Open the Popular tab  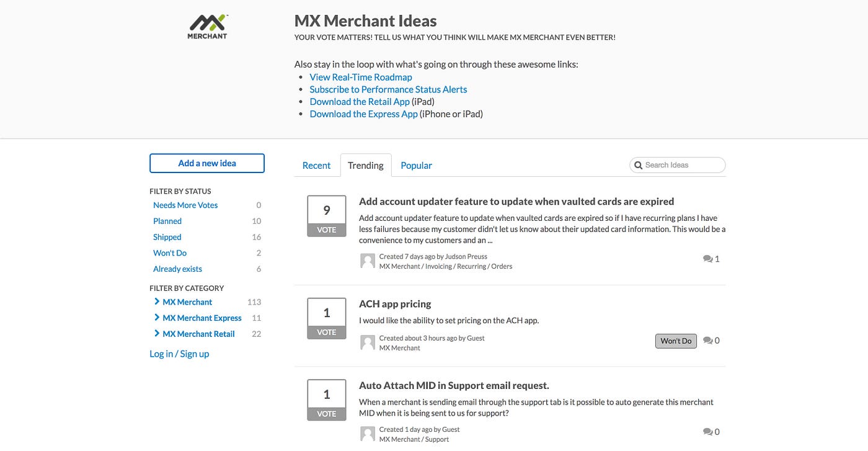(x=416, y=165)
